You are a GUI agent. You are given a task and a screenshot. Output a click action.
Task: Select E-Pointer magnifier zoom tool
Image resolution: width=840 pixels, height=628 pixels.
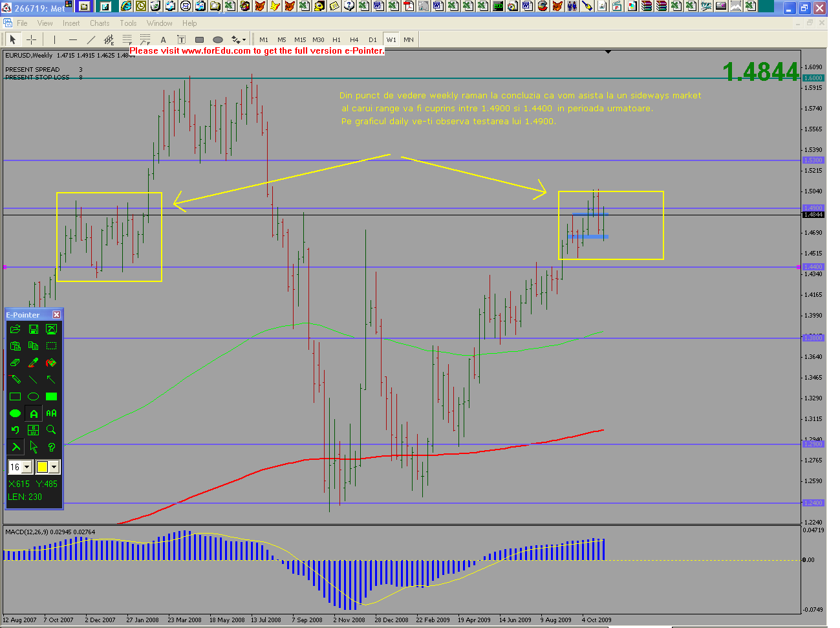tap(52, 429)
